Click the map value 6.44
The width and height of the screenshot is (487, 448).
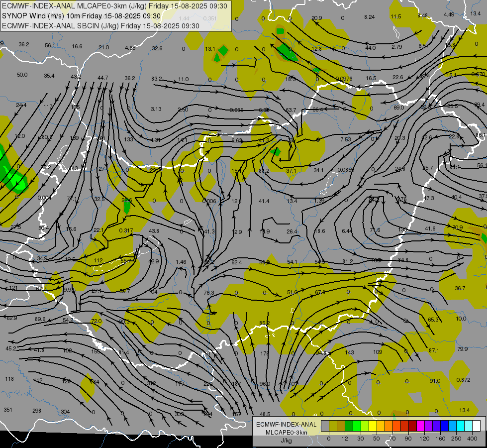347,230
